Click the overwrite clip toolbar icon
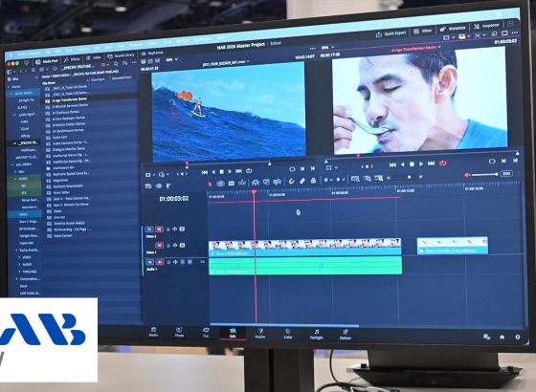The height and width of the screenshot is (392, 536). pyautogui.click(x=266, y=182)
